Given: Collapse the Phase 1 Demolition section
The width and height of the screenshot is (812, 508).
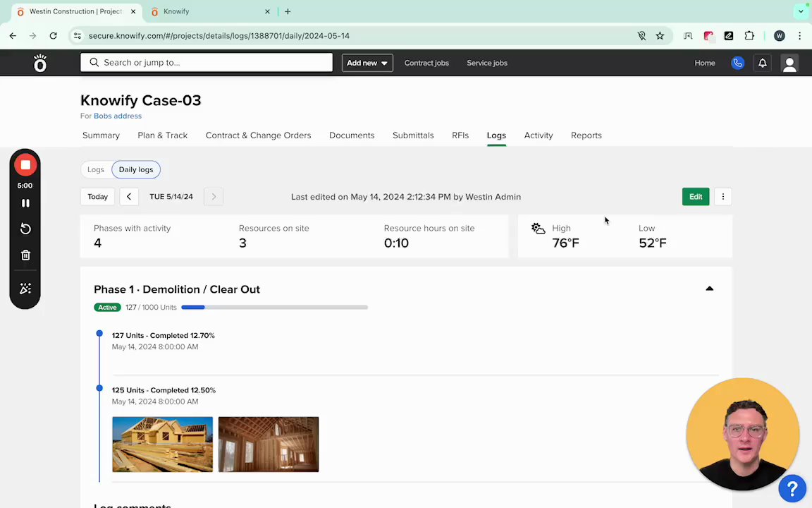Looking at the screenshot, I should coord(709,289).
